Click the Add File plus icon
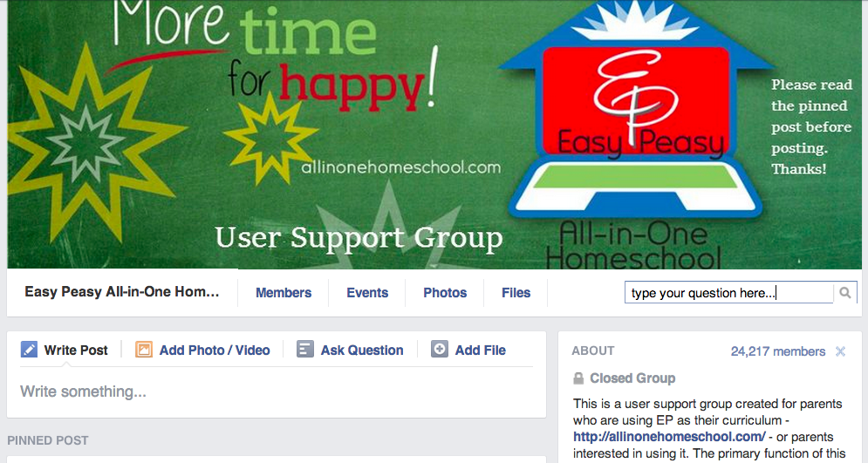868x463 pixels. click(440, 349)
